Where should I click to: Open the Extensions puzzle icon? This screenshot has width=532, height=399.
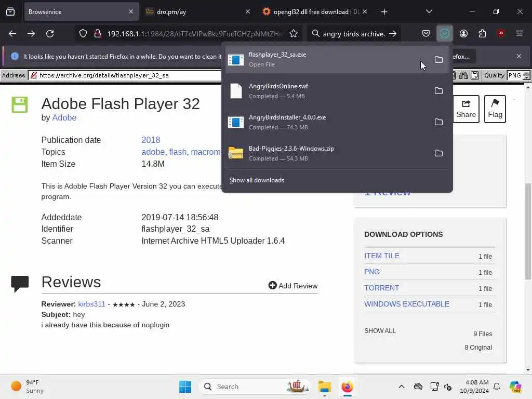pos(482,33)
